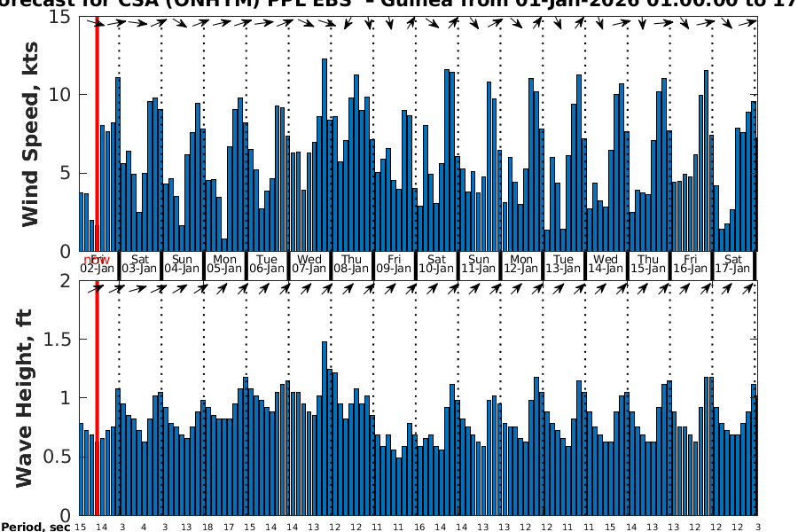
Task: Click the Thu 15-Jan date label
Action: pos(648,264)
